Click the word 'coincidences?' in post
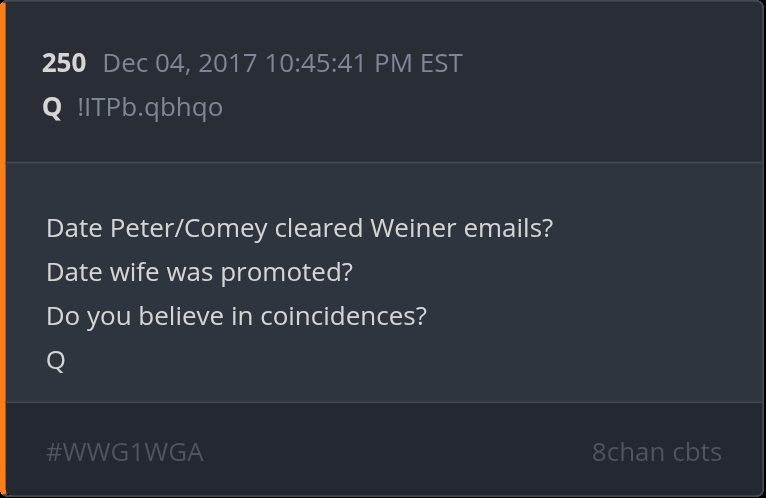The image size is (766, 498). click(343, 316)
